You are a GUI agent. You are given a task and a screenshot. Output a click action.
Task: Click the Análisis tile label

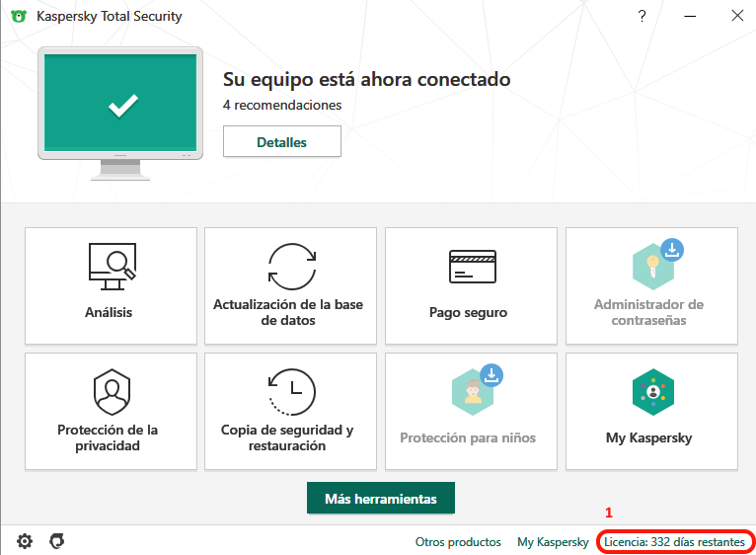point(109,312)
